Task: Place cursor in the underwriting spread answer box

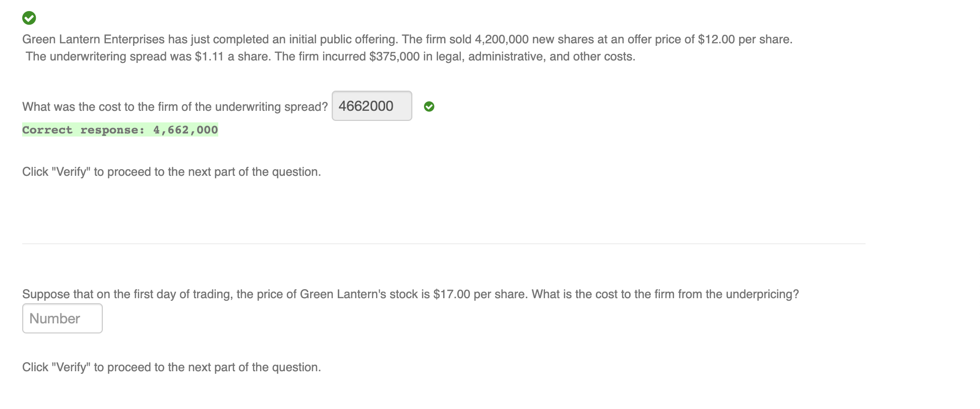Action: 372,106
